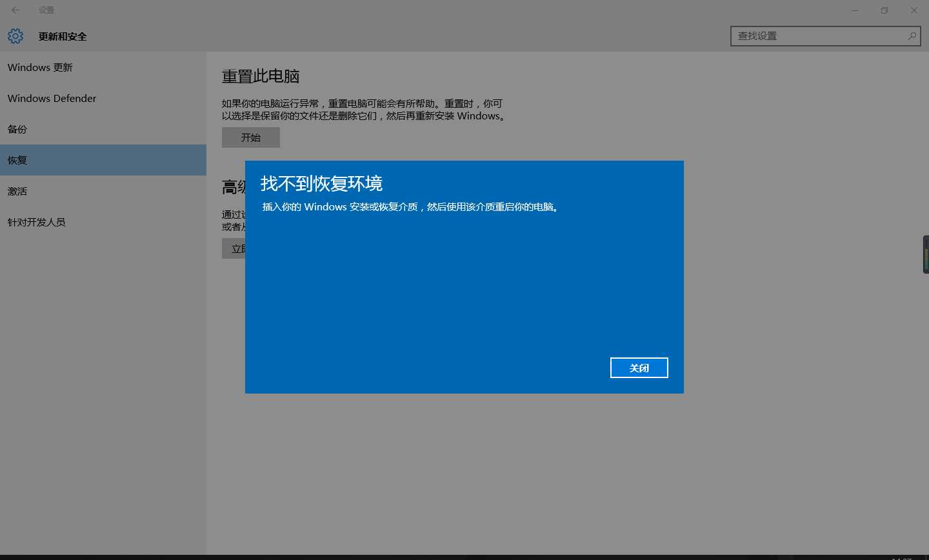Click the back arrow in Settings

coord(15,10)
